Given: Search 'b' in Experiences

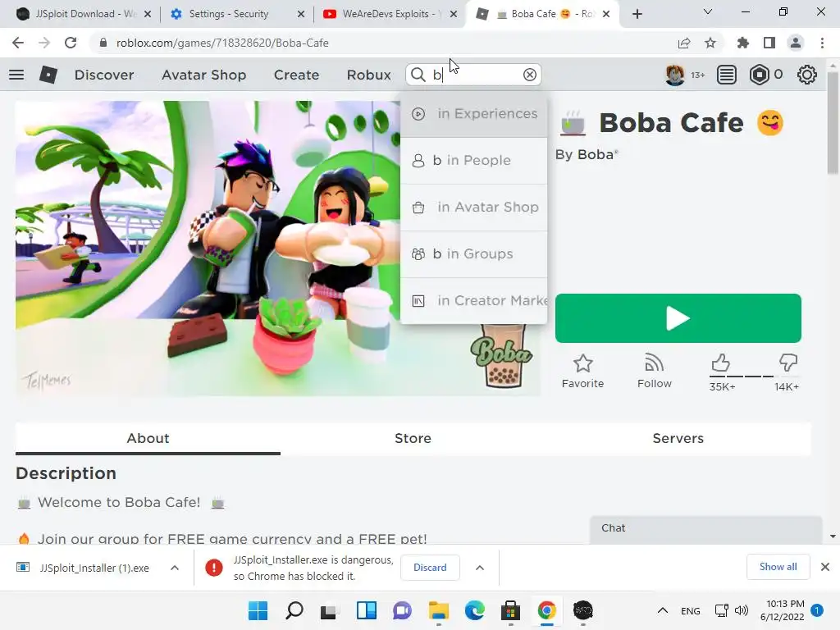Looking at the screenshot, I should 473,113.
